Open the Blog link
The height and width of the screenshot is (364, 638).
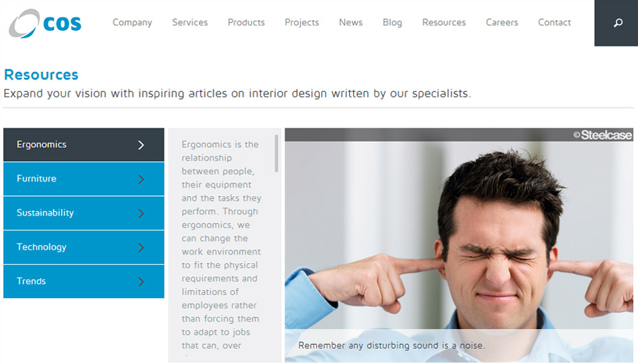[392, 23]
